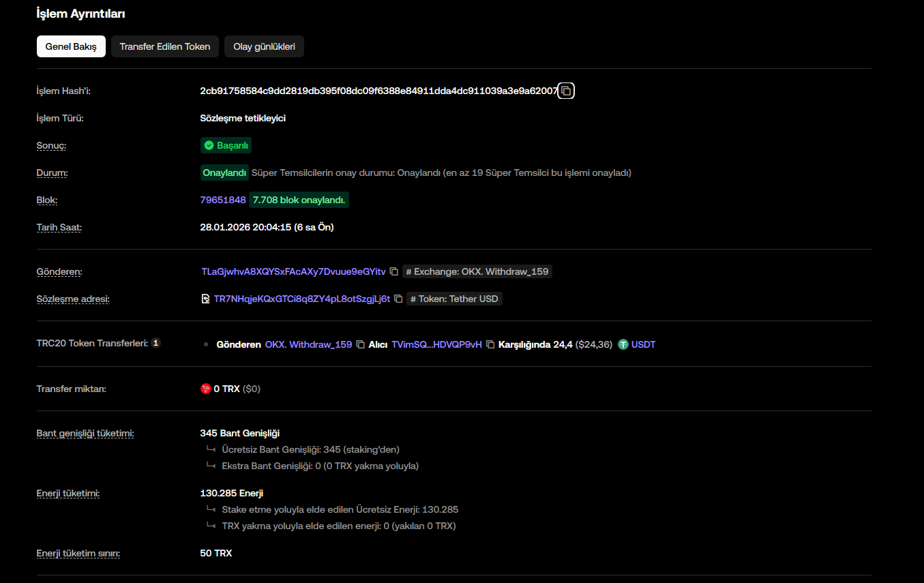Image resolution: width=924 pixels, height=583 pixels.
Task: Click the 'Bant genişliği tüketimi:' label
Action: [85, 433]
